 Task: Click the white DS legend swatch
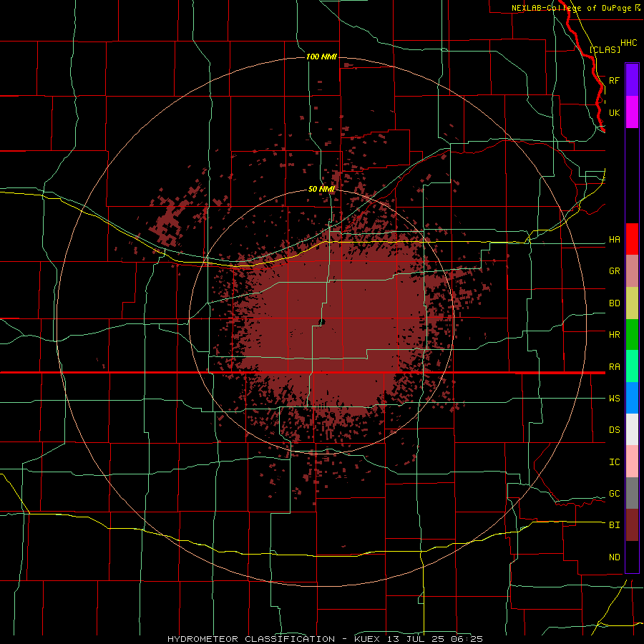[632, 429]
